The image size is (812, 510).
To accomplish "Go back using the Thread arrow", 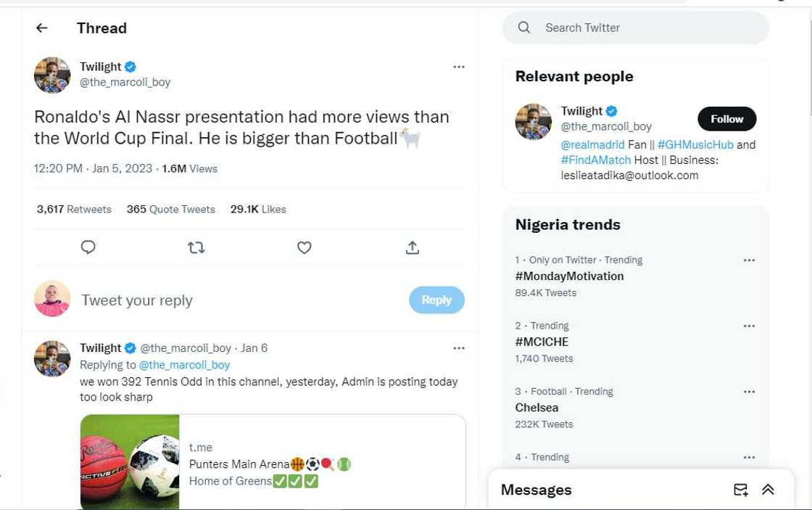I will (x=42, y=28).
